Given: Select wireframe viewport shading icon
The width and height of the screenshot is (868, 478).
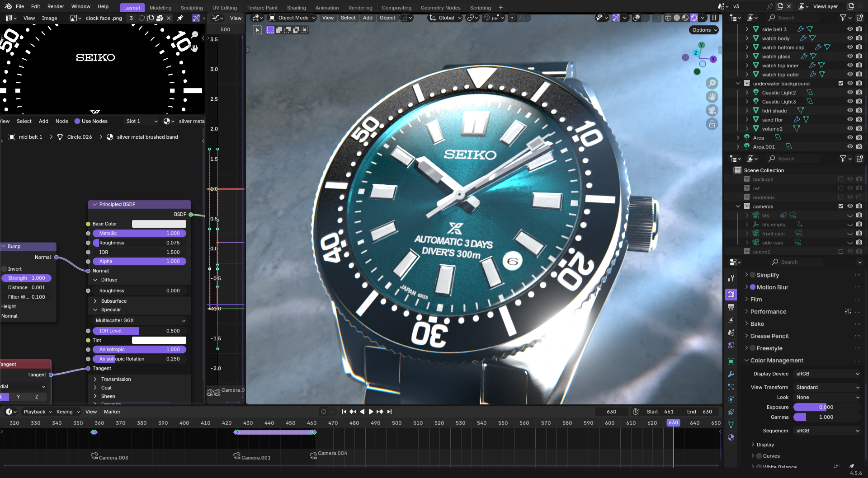Looking at the screenshot, I should 668,18.
